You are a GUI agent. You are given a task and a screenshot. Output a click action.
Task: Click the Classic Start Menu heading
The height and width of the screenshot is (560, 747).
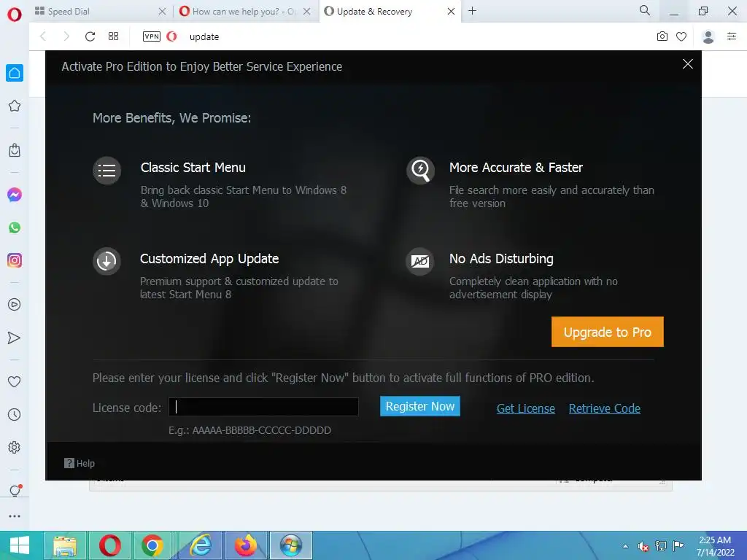[193, 168]
